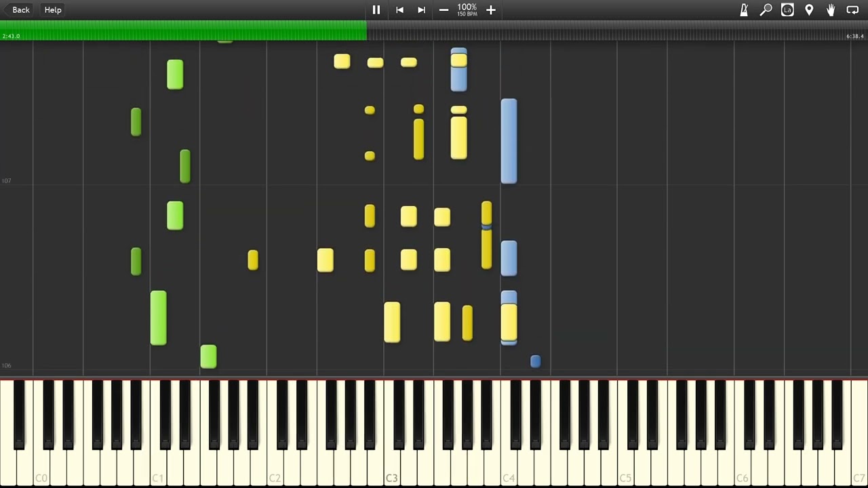The image size is (868, 488).
Task: Toggle the La note labels icon
Action: tap(787, 9)
